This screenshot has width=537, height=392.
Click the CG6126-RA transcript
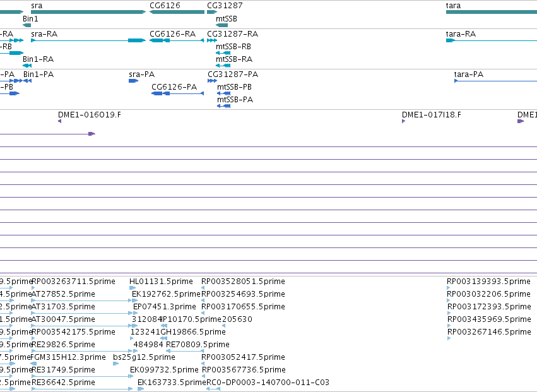pos(177,40)
